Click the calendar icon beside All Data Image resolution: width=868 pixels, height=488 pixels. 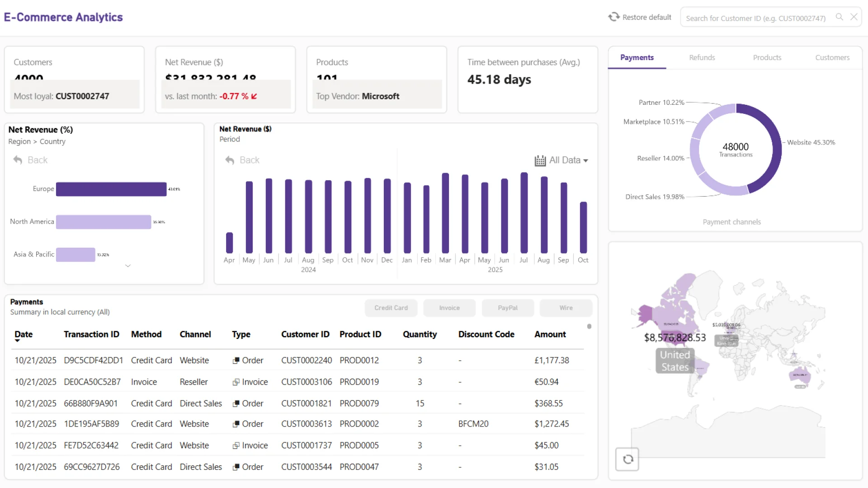[x=540, y=160]
